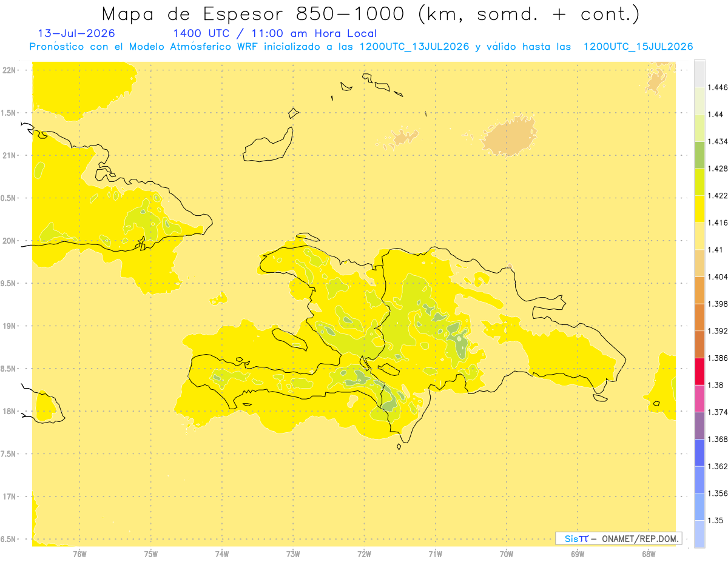The image size is (728, 562).
Task: Click the '9.5N' latitude label
Action: click(8, 283)
